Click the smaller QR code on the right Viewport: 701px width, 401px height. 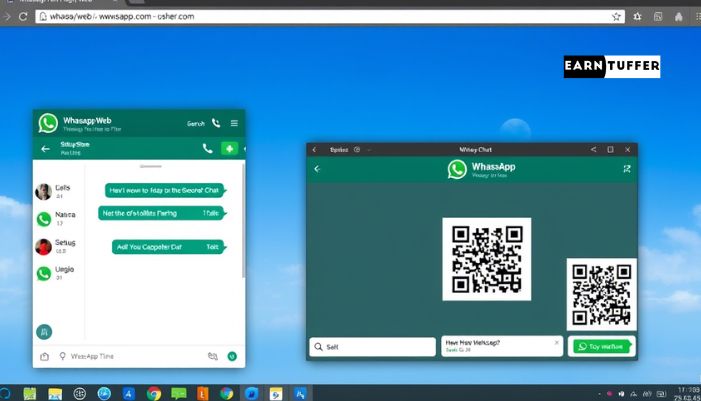click(601, 295)
